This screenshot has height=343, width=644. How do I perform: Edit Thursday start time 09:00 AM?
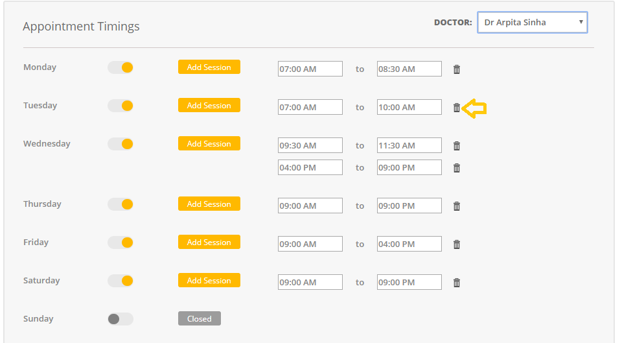(310, 206)
